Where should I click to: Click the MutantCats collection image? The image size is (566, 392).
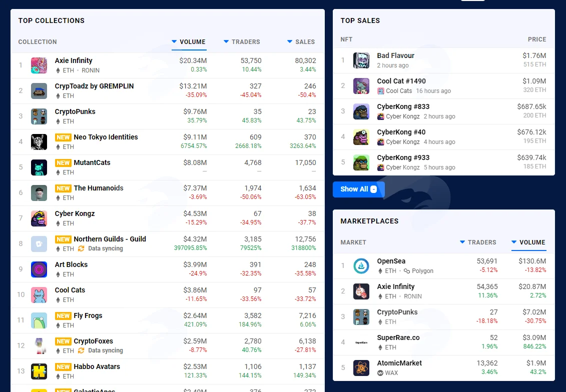click(39, 167)
